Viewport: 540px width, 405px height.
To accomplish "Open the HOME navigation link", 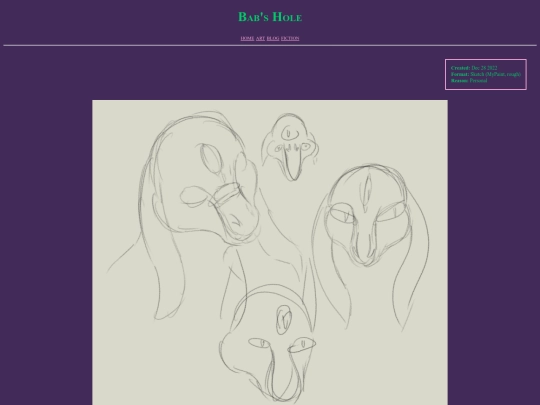I will pos(247,38).
